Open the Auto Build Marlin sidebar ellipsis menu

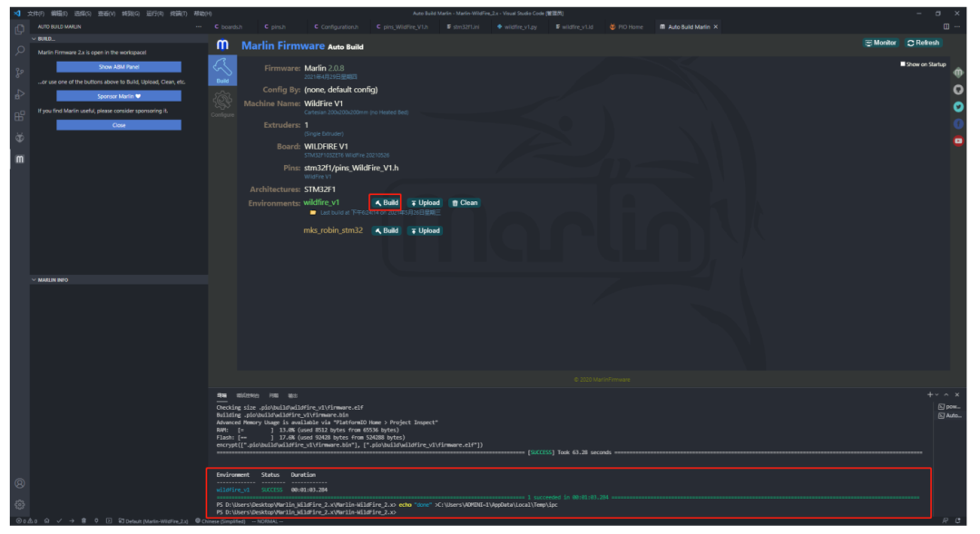199,27
